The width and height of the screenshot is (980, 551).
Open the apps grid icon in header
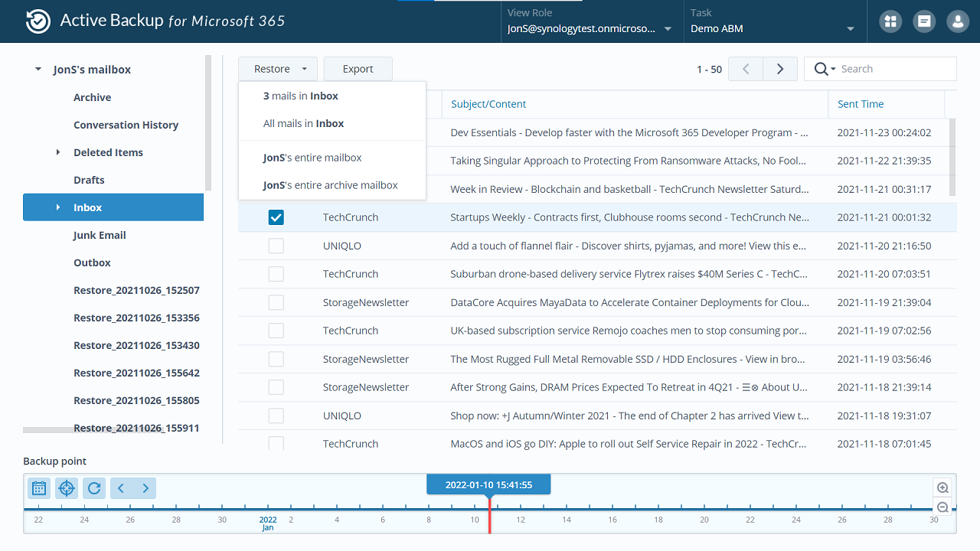(890, 21)
